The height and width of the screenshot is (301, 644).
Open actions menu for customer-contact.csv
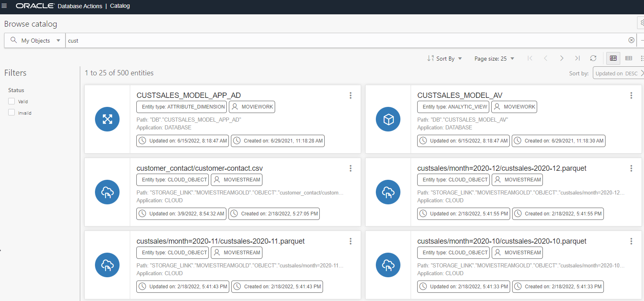[x=350, y=168]
